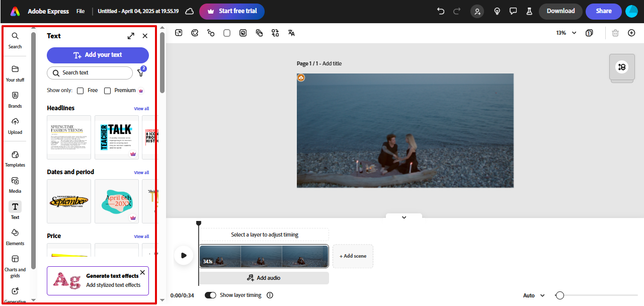Click the resize document icon in the toolbar
644x306 pixels.
pyautogui.click(x=179, y=32)
